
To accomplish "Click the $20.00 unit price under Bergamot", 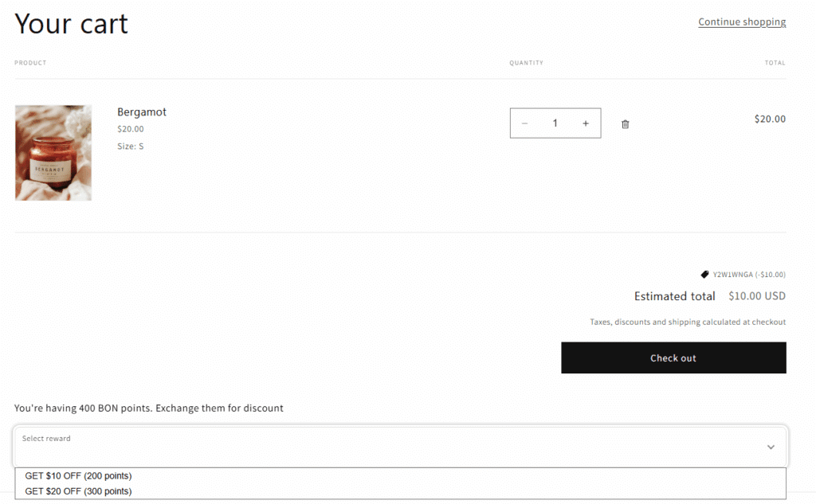I will [130, 129].
